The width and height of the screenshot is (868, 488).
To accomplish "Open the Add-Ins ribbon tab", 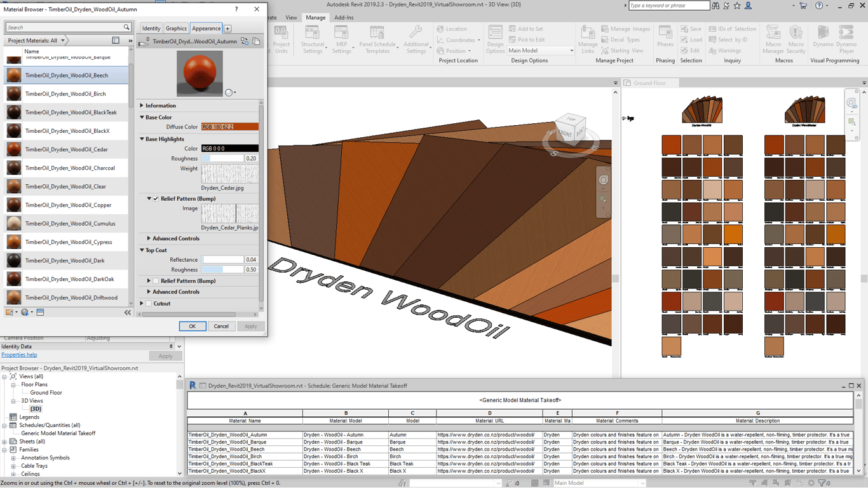I will 344,18.
